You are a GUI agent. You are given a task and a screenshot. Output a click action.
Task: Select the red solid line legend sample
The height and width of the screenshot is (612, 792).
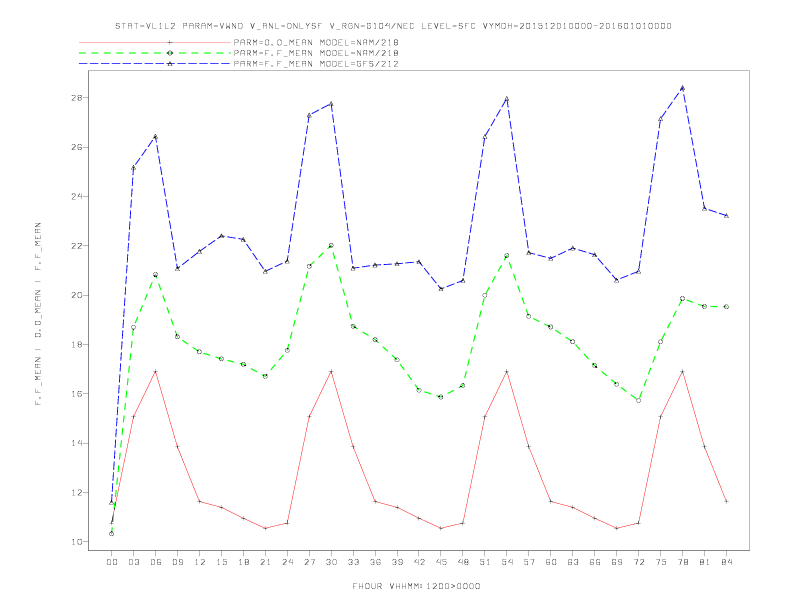155,42
